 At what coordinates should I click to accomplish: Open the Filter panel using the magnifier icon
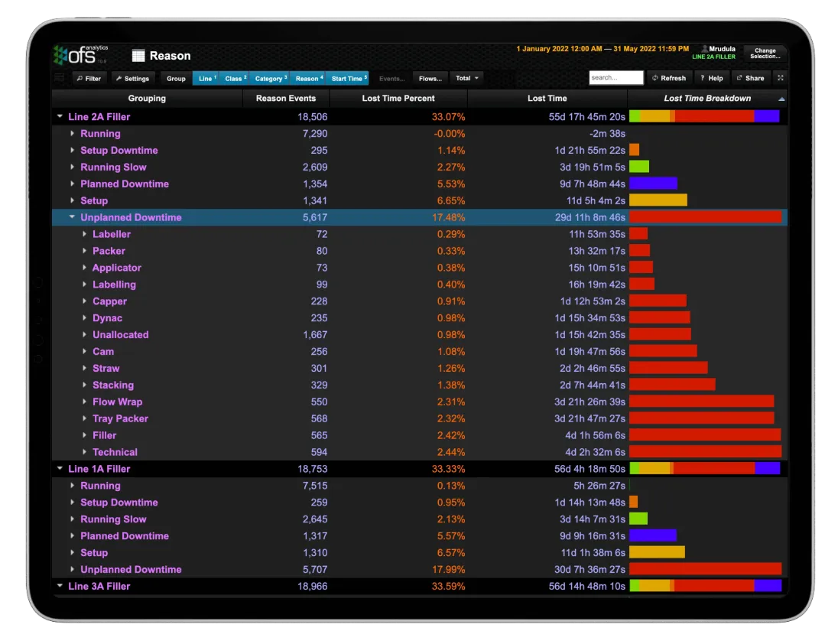coord(89,78)
